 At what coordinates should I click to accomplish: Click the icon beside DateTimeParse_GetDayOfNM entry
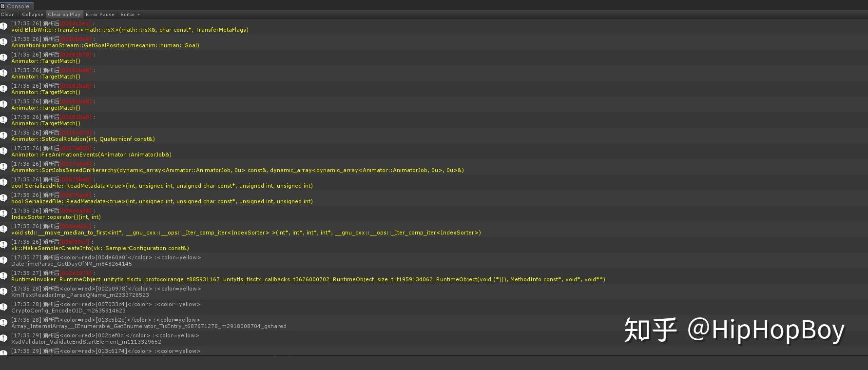click(4, 260)
